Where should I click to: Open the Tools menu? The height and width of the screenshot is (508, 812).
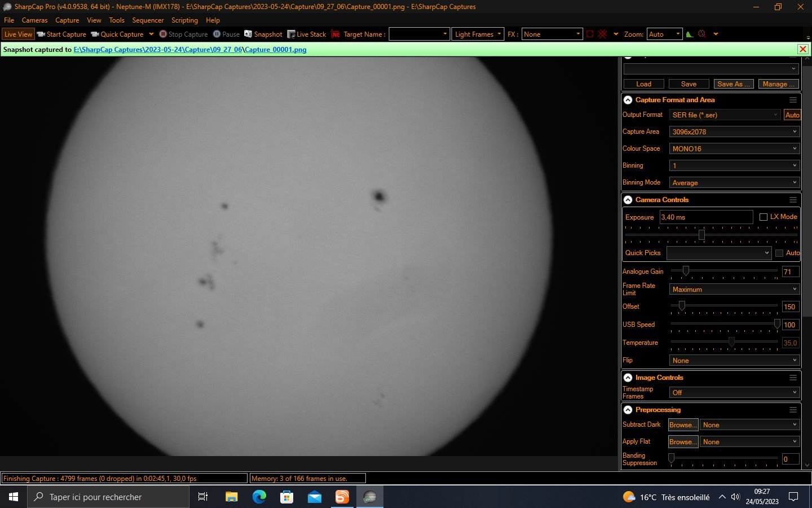pyautogui.click(x=117, y=20)
